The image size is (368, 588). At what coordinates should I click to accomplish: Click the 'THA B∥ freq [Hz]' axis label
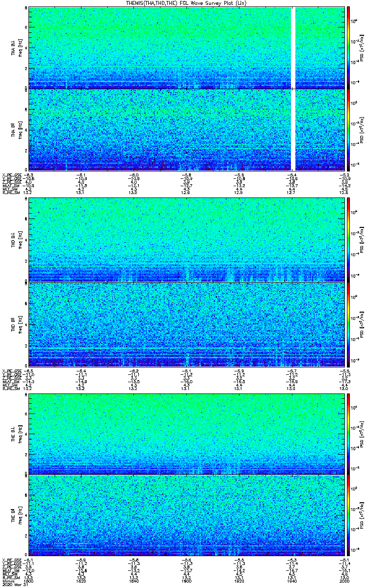[x=17, y=129]
